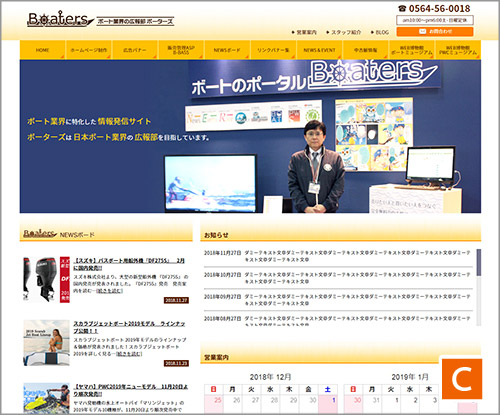Image resolution: width=500 pixels, height=415 pixels.
Task: Click the business hours box under the phone number
Action: 435,20
